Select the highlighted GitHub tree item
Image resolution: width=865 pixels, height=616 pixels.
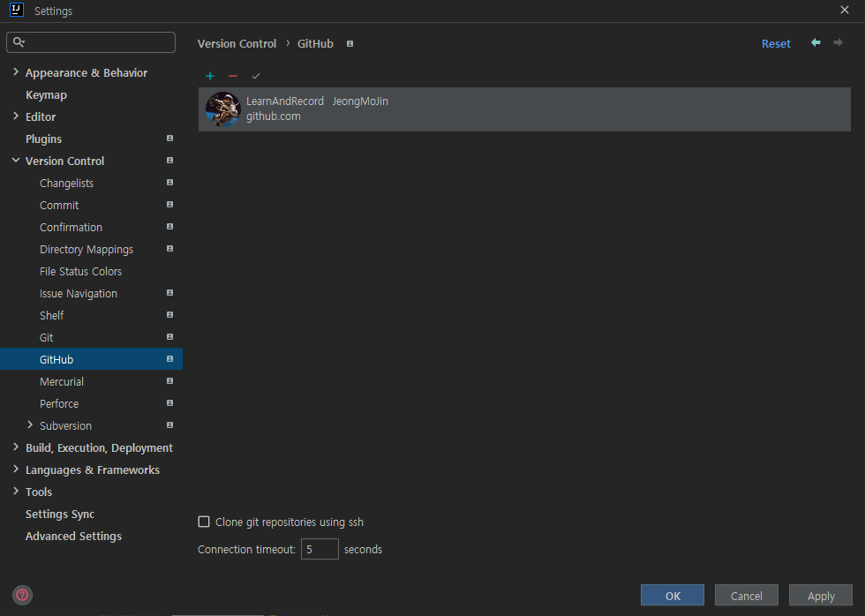click(91, 359)
